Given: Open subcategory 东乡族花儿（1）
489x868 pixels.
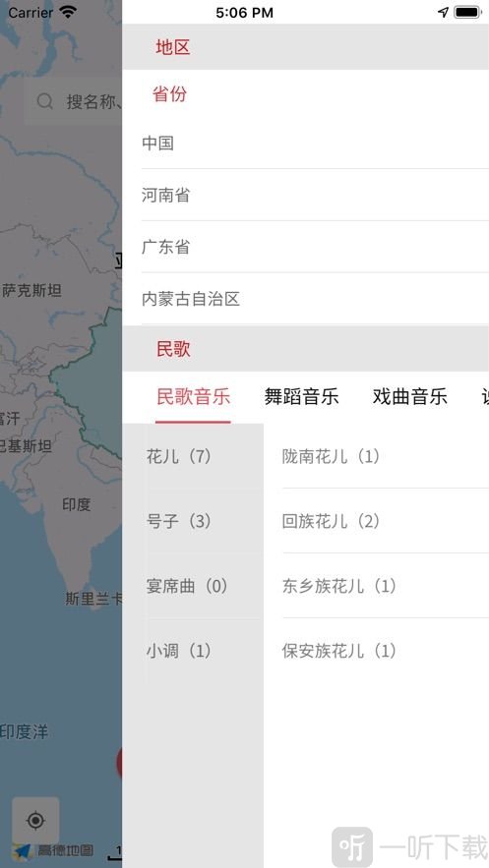Looking at the screenshot, I should [x=386, y=586].
